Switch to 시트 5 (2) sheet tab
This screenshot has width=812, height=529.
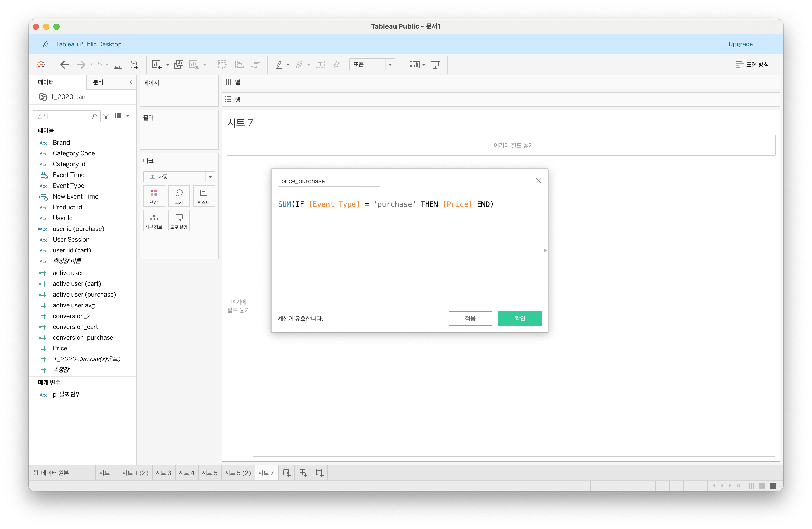tap(237, 473)
